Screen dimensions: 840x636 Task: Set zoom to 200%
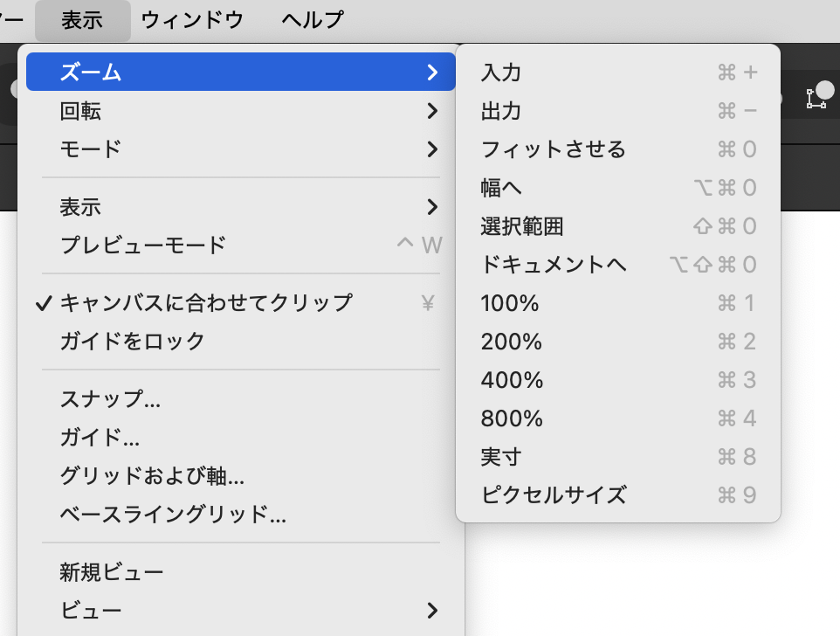(511, 342)
